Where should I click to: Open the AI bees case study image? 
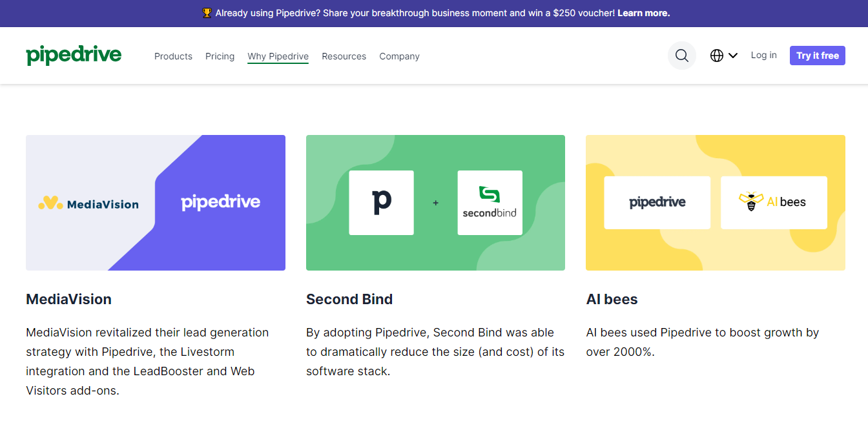716,203
